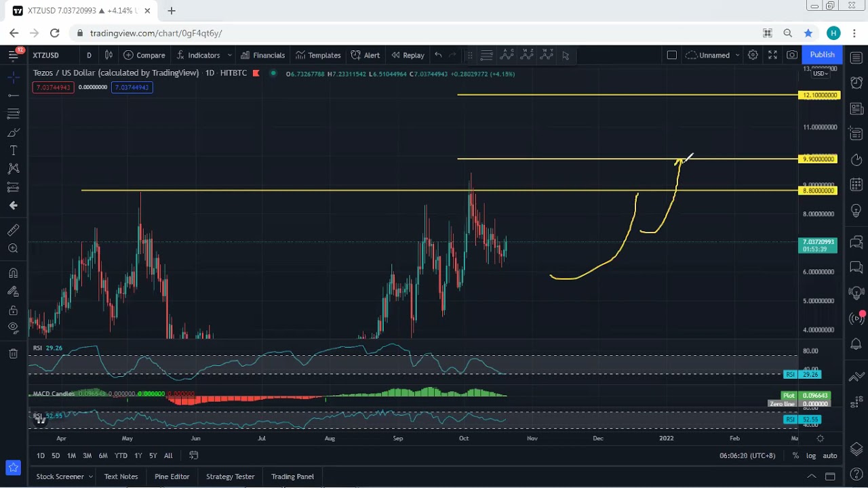The image size is (868, 488).
Task: Toggle magnet mode
Action: click(x=13, y=273)
